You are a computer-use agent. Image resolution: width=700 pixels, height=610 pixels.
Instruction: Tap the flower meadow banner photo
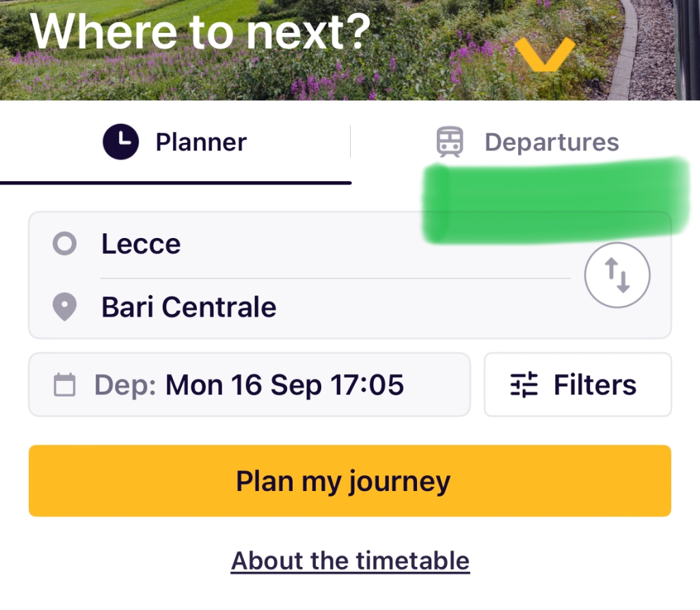350,50
